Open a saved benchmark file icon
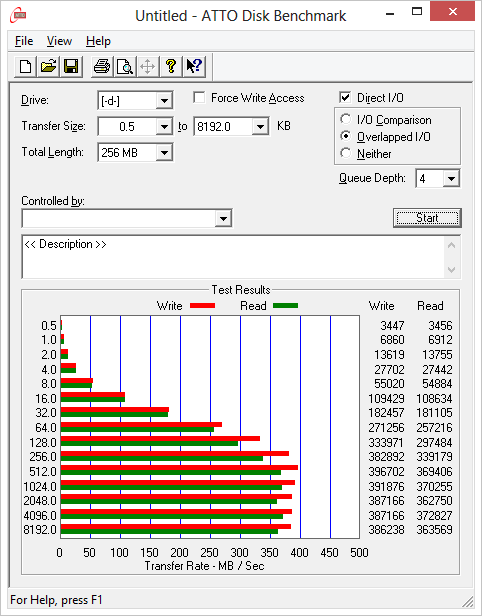 (x=48, y=66)
